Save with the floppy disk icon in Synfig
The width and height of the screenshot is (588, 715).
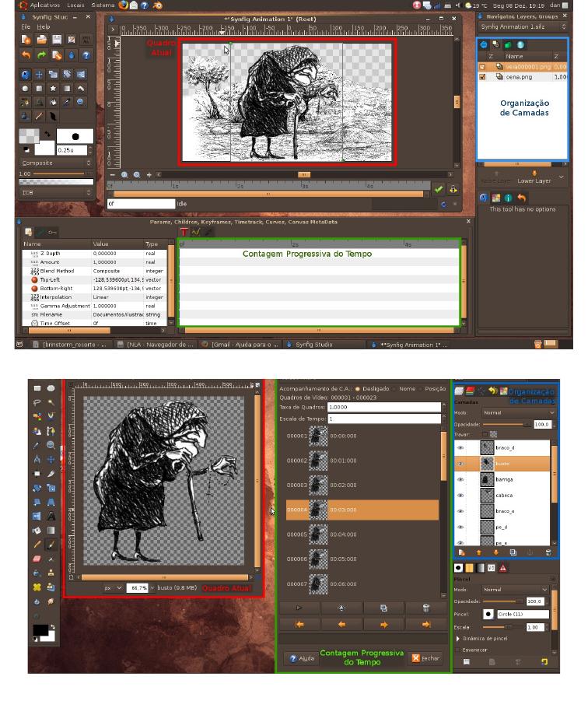click(57, 40)
